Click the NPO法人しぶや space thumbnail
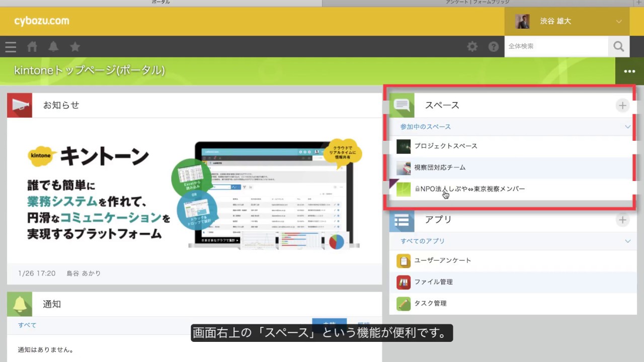The image size is (644, 362). [x=404, y=190]
